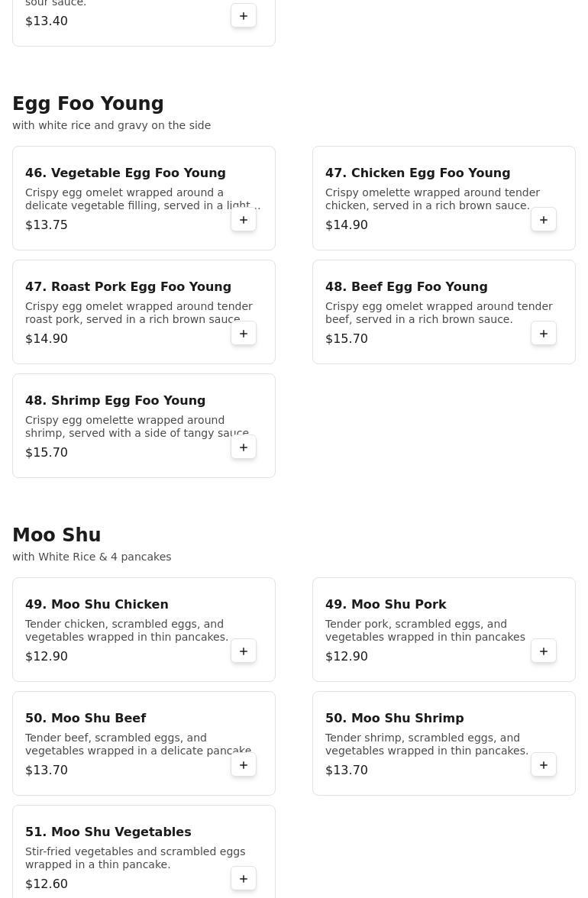Viewport: 588px width, 898px height.
Task: Click the Moo Shu Pork item name
Action: click(x=386, y=605)
